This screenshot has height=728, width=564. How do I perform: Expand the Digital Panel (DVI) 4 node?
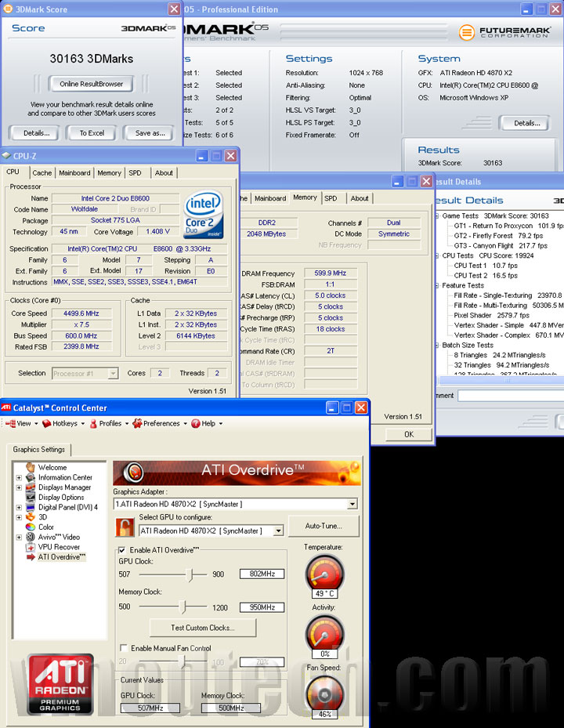(19, 508)
